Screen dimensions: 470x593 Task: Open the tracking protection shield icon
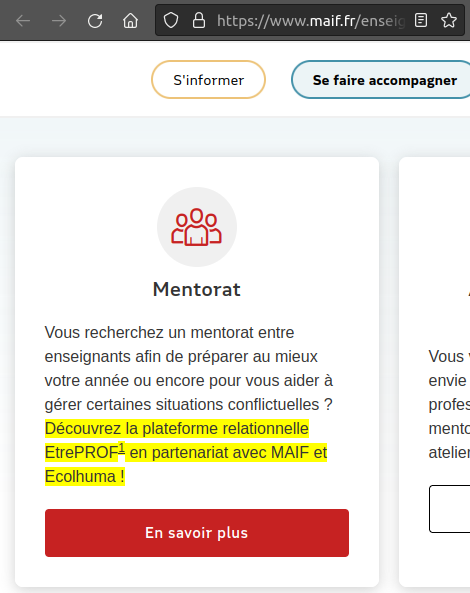(171, 20)
